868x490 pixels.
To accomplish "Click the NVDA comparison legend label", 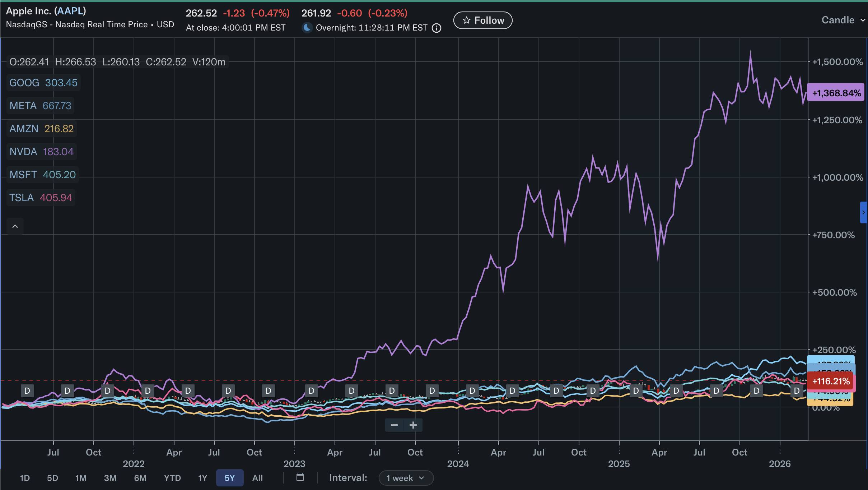I will [23, 152].
